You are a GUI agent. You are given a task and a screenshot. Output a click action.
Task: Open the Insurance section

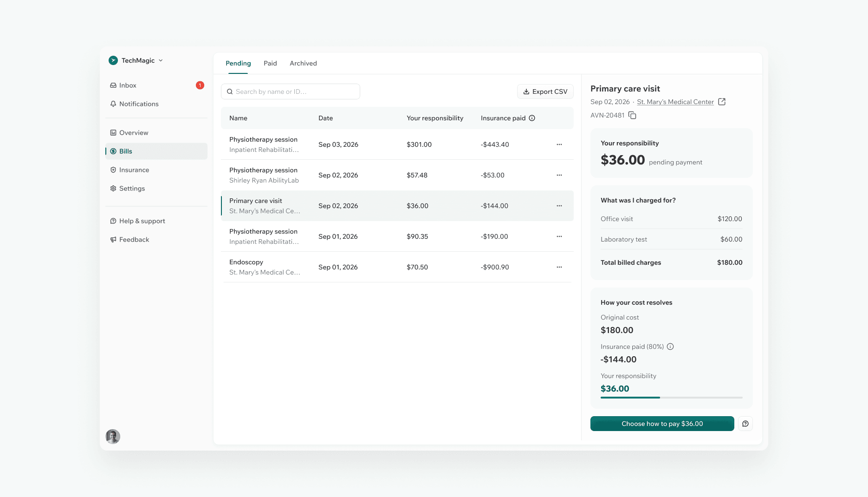pos(156,170)
